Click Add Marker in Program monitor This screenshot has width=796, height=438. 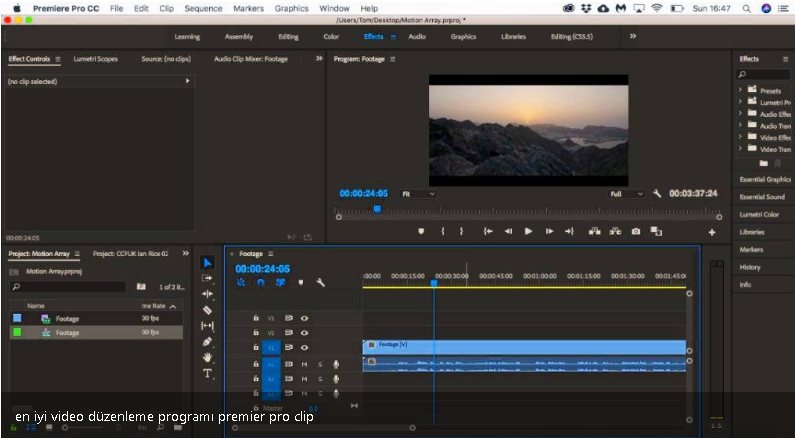click(421, 231)
